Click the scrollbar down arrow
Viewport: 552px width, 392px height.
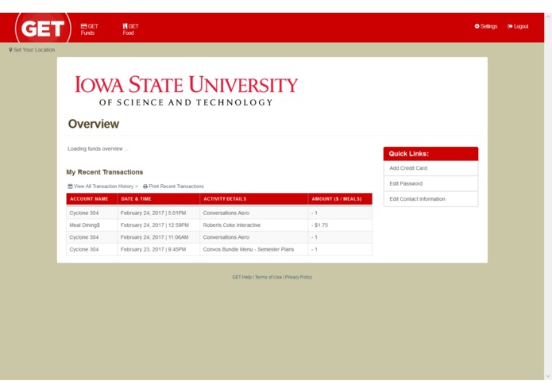pos(548,377)
